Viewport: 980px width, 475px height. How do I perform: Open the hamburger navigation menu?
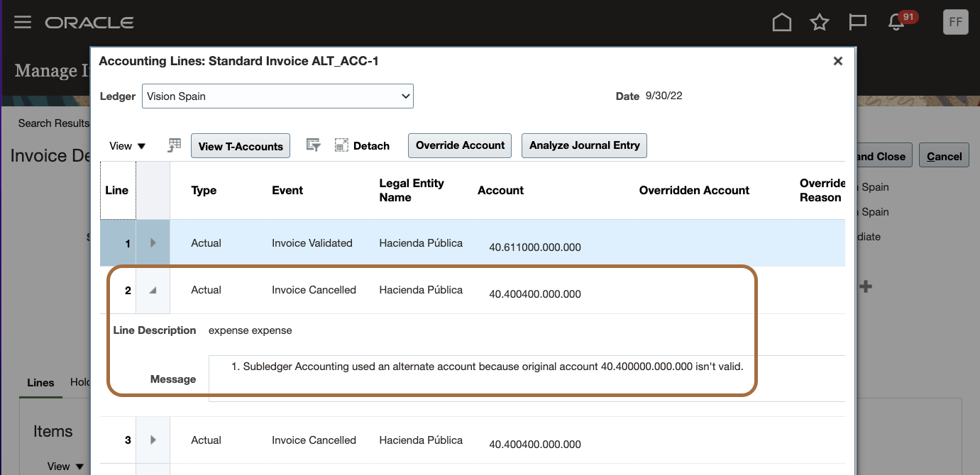23,22
